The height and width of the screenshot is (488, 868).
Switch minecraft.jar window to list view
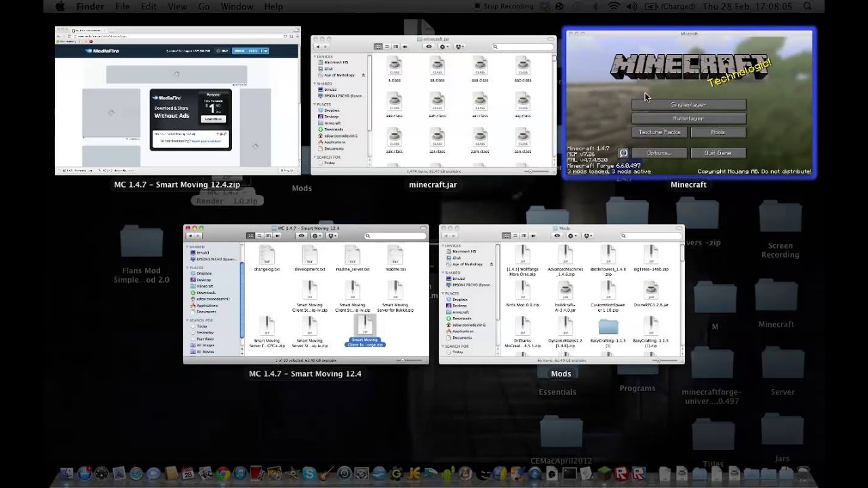coord(387,47)
